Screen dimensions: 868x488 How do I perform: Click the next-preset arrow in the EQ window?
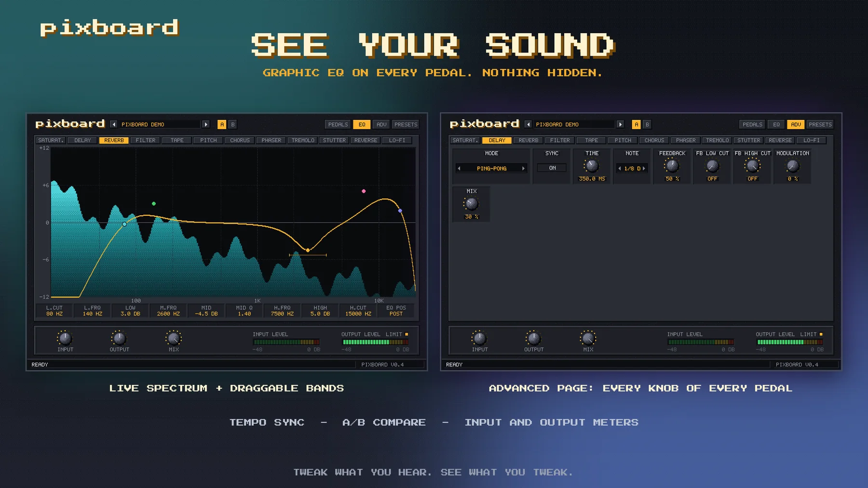click(x=206, y=124)
